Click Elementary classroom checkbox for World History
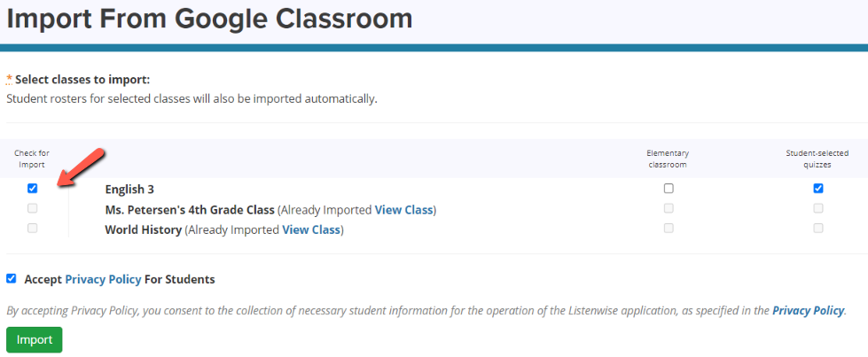This screenshot has width=868, height=357. click(x=669, y=228)
